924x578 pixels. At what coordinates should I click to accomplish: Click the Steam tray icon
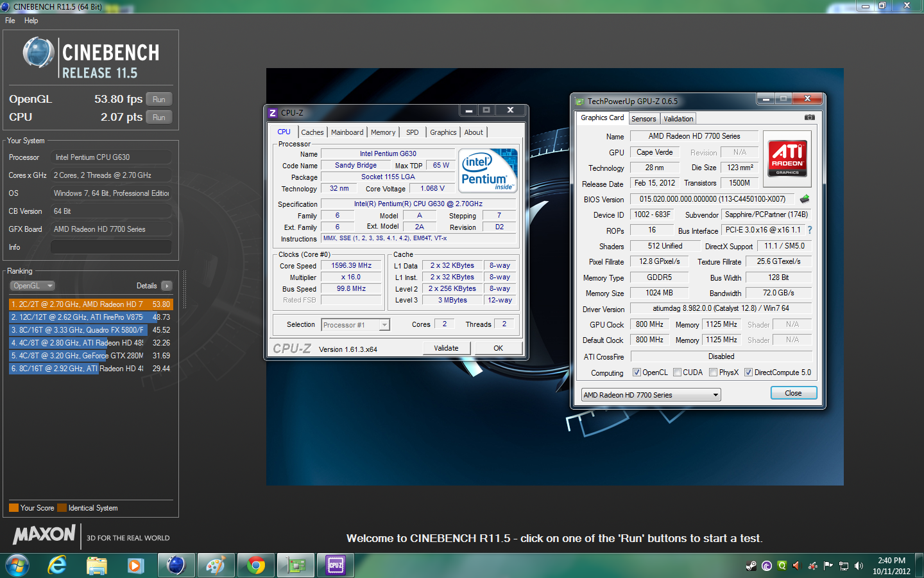[751, 566]
